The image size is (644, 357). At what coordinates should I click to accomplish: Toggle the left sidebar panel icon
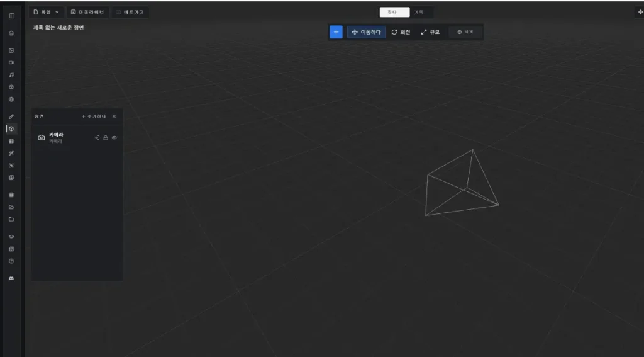click(x=11, y=16)
